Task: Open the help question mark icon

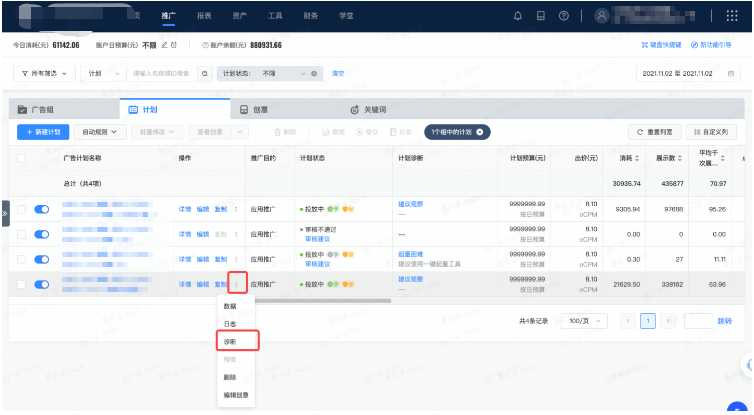Action: 564,16
